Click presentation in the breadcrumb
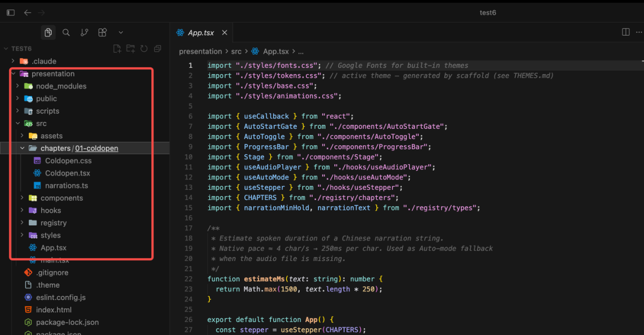This screenshot has height=335, width=644. 200,51
